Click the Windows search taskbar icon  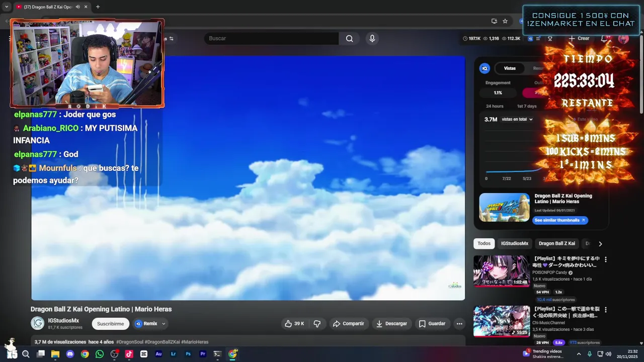(26, 354)
